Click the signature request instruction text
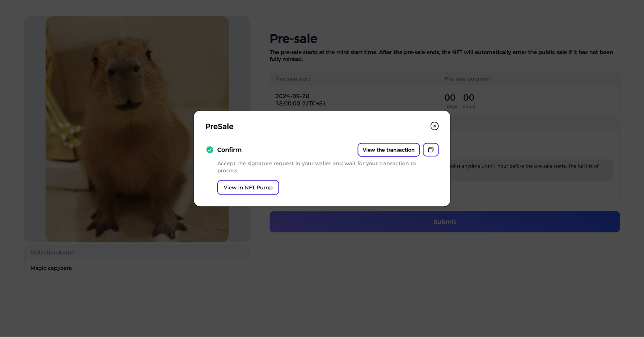Screen dimensions: 644x337 pyautogui.click(x=316, y=167)
